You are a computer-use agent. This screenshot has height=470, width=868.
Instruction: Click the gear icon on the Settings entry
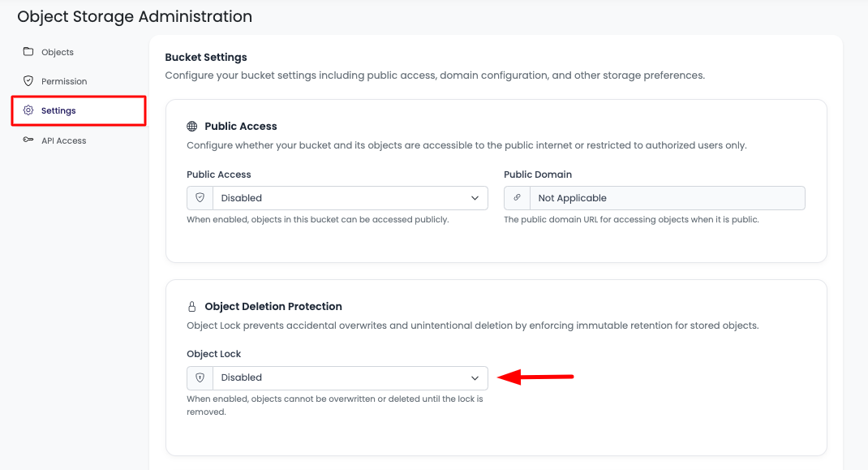click(x=28, y=110)
